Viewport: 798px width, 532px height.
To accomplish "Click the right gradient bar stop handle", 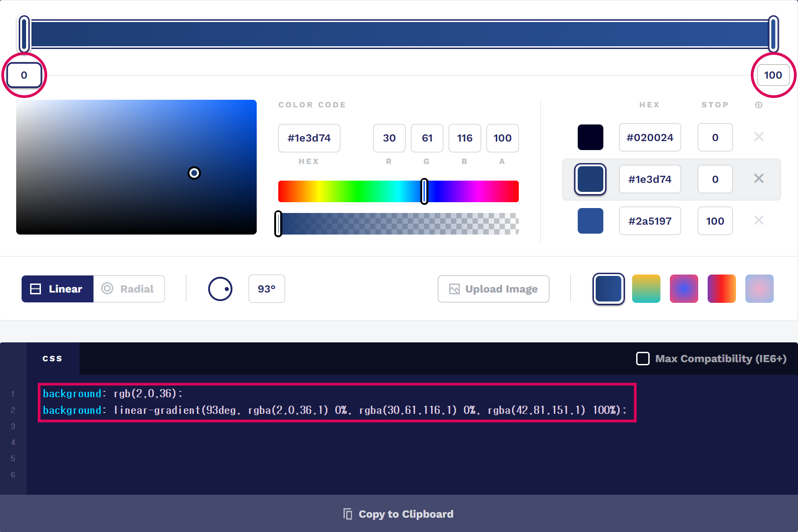I will 773,34.
